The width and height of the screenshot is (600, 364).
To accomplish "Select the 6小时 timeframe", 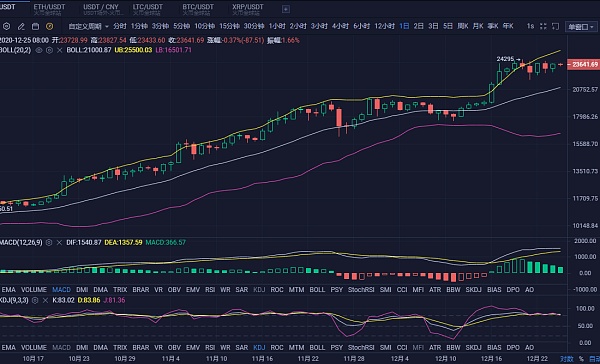I will tap(361, 26).
